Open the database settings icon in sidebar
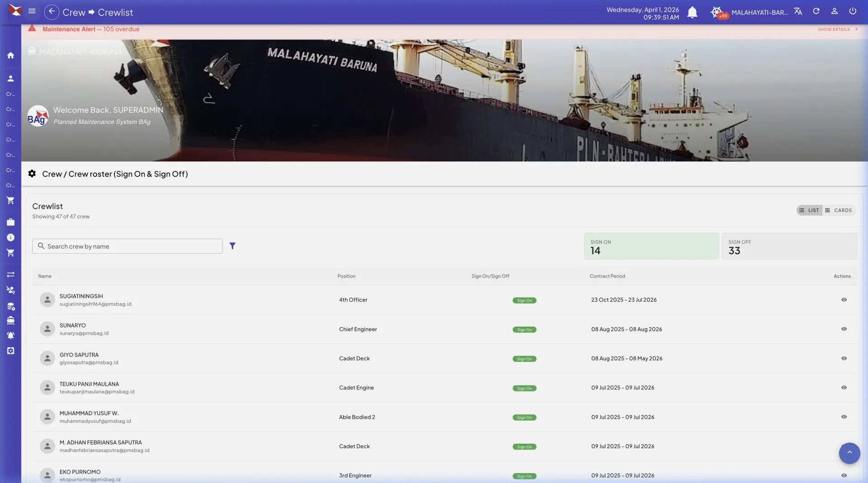The image size is (868, 483). click(x=10, y=306)
